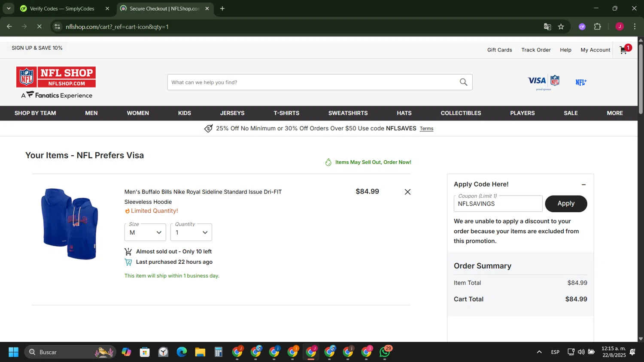Image resolution: width=644 pixels, height=362 pixels.
Task: Click the Apply coupon button
Action: [x=566, y=204]
